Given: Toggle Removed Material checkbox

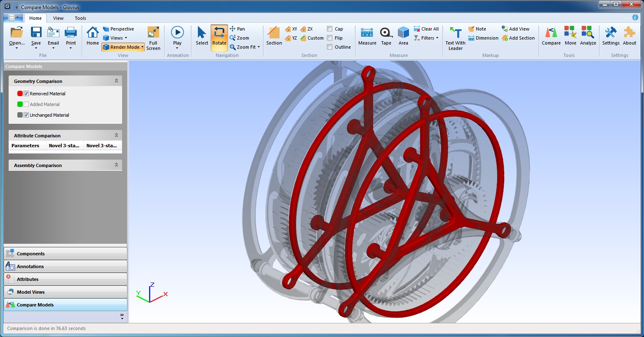Looking at the screenshot, I should tap(26, 94).
